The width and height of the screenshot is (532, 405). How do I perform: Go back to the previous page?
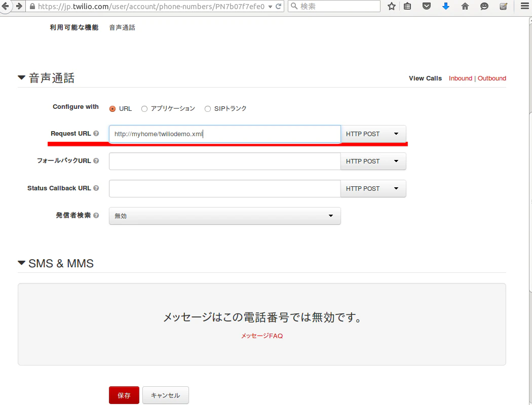pos(6,6)
